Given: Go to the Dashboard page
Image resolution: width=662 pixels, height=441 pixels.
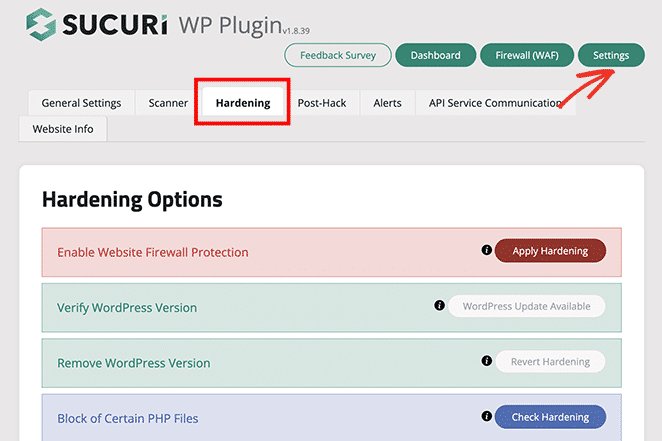Looking at the screenshot, I should pos(436,55).
